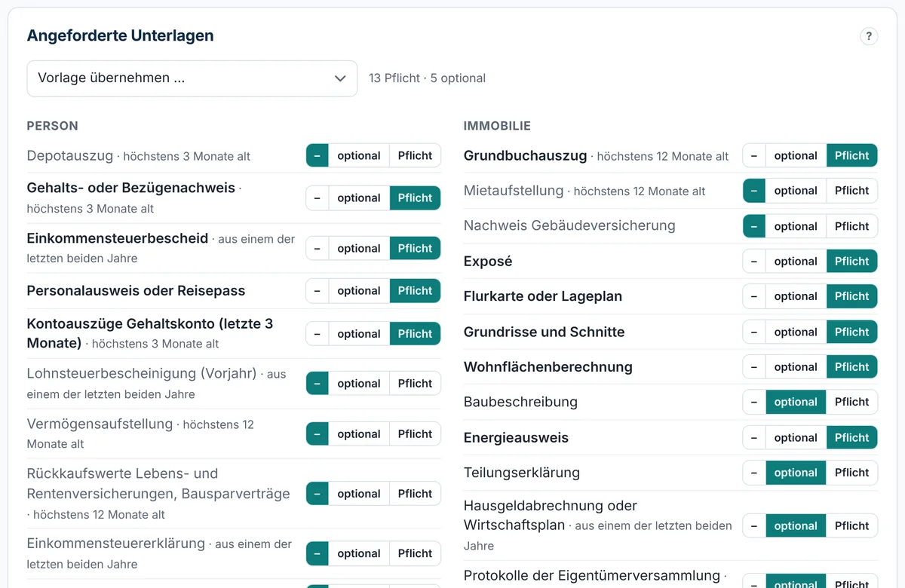Screen dimensions: 905x588
Task: Set Grundrisse und Schnitte to optional
Action: coord(796,332)
